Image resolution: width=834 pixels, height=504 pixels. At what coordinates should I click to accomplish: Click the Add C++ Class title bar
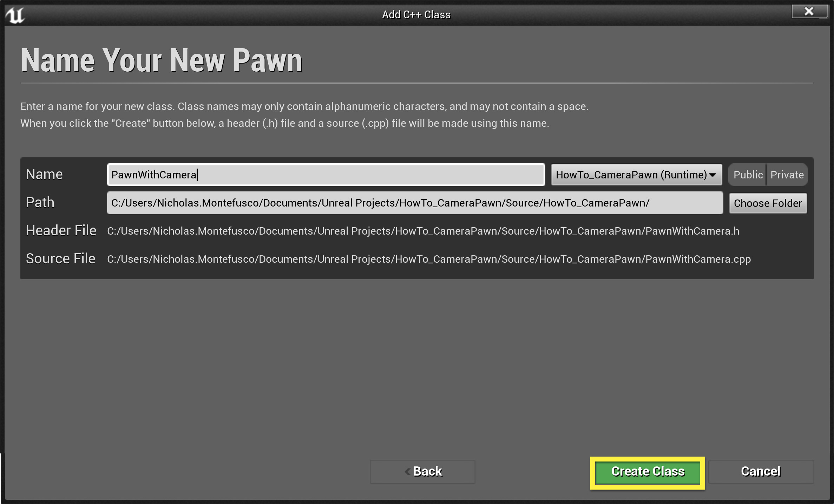(416, 14)
